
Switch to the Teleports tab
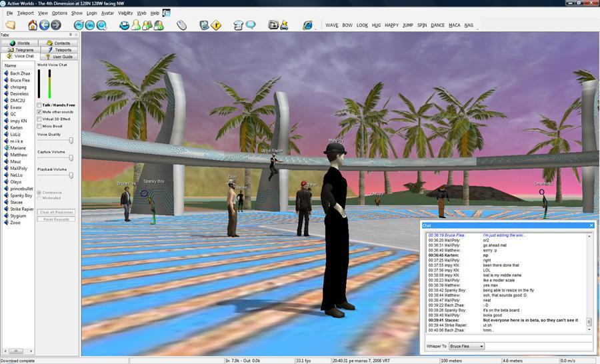tap(59, 50)
